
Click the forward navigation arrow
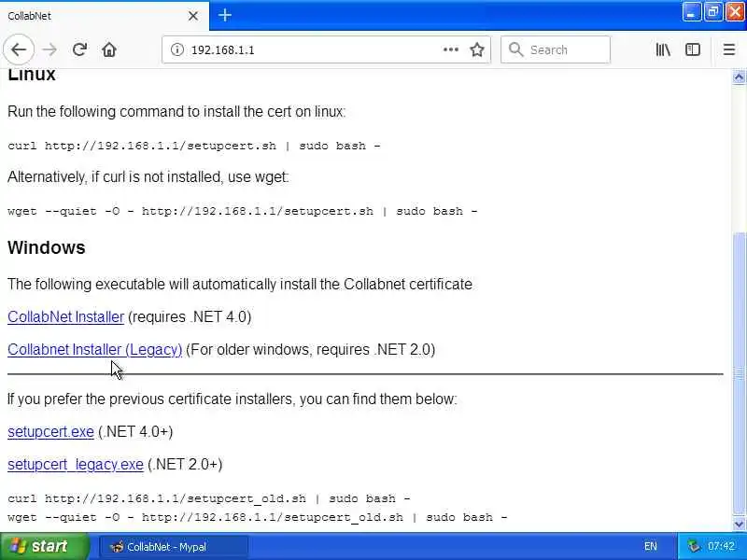pos(49,49)
